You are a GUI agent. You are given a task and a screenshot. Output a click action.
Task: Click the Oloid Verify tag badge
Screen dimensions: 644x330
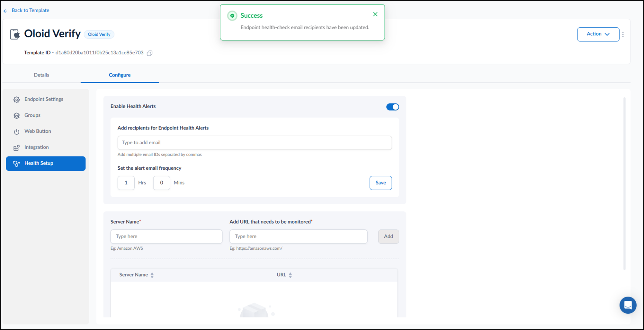click(99, 34)
